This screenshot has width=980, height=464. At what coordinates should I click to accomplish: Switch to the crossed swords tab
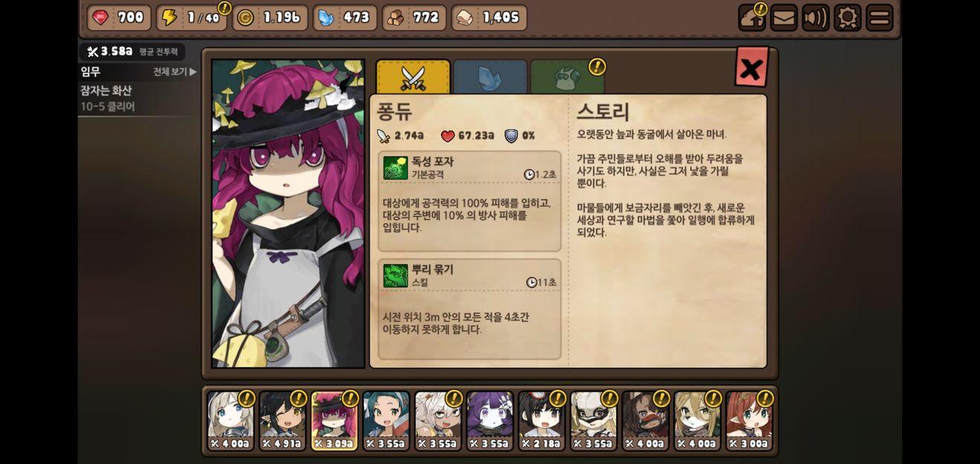[413, 77]
